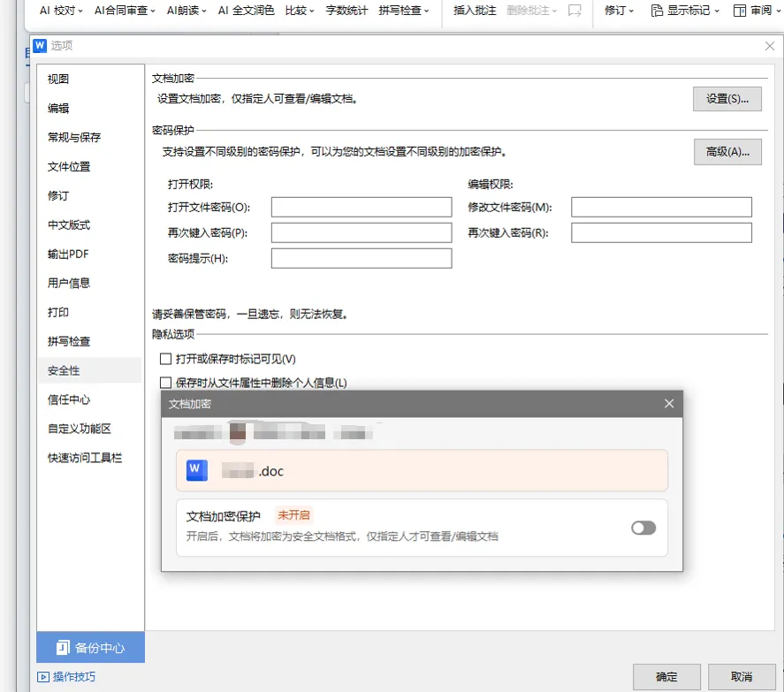The width and height of the screenshot is (784, 692).
Task: Enable 打开或保存时标记可见(V) checkbox
Action: pyautogui.click(x=165, y=359)
